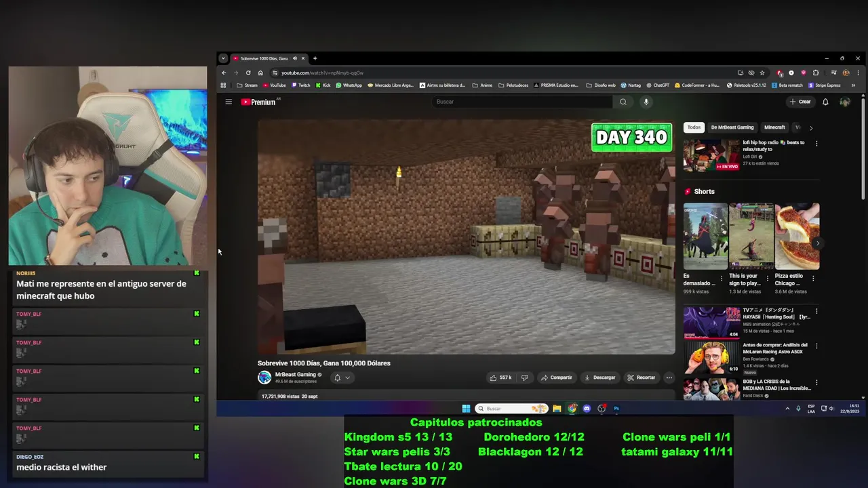Click the Windows taskbar Buscar search box
This screenshot has height=488, width=868.
pos(511,409)
